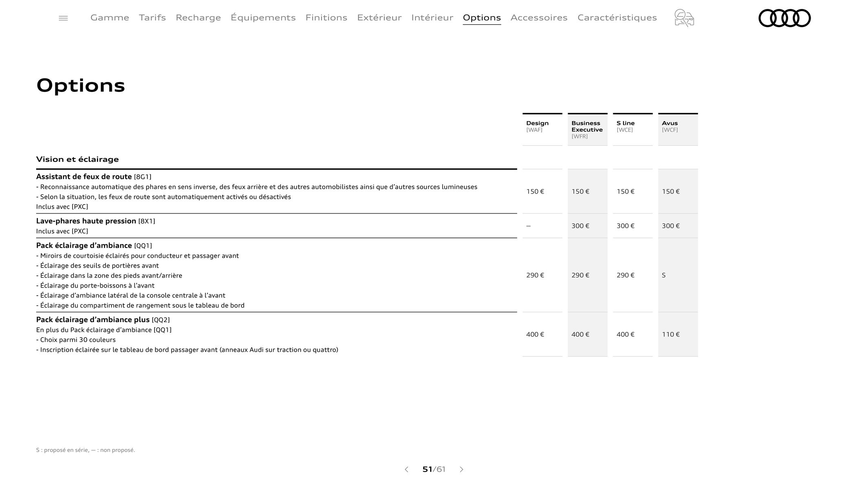Click the active Options tab
This screenshot has width=868, height=488.
(482, 17)
